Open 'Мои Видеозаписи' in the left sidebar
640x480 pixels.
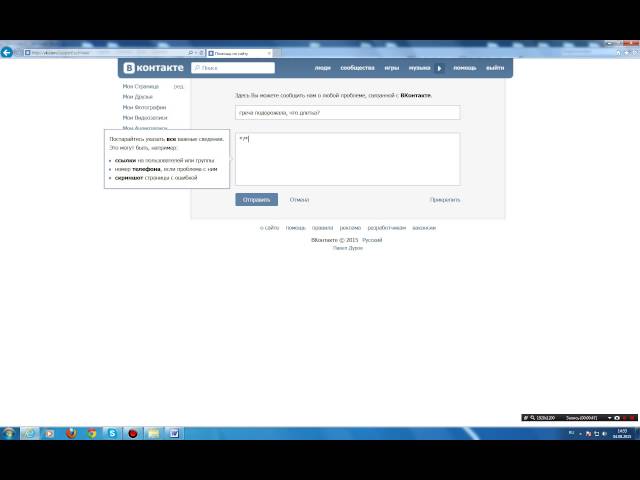coord(145,118)
